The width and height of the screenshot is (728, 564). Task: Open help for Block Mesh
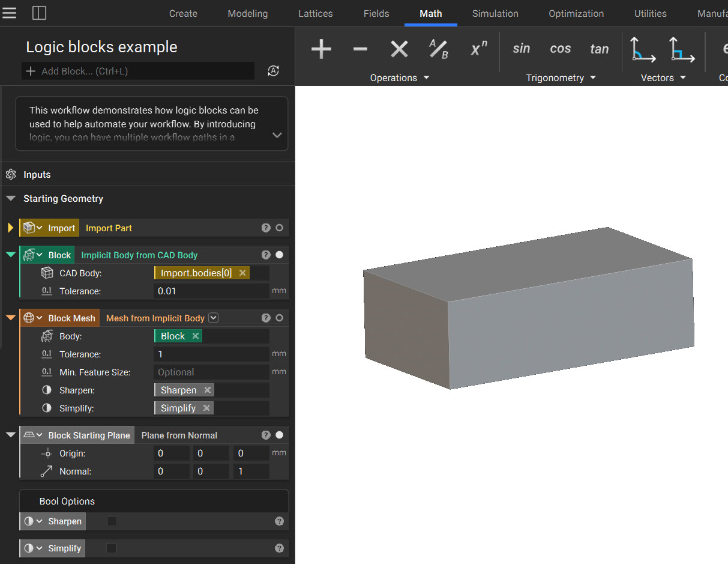click(x=266, y=318)
